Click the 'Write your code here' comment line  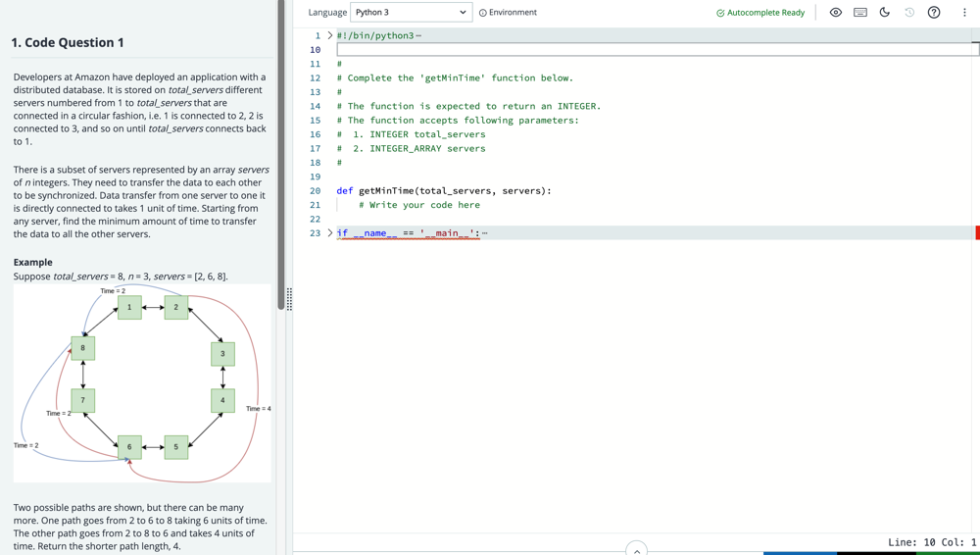[418, 205]
